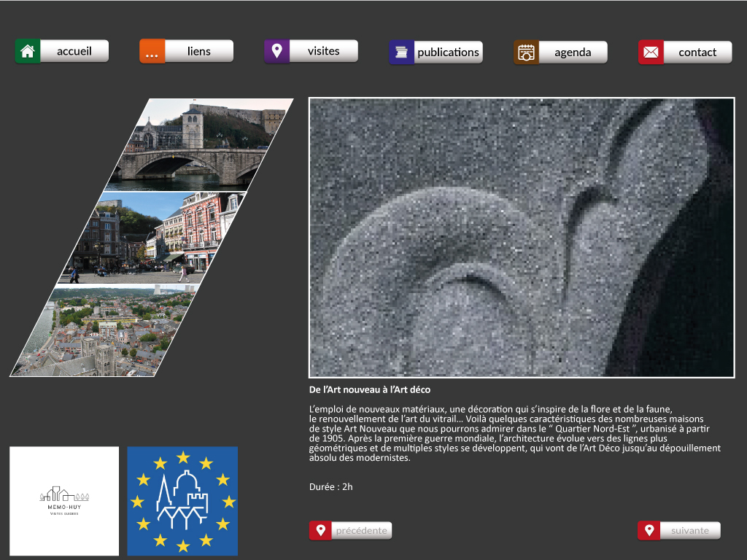The width and height of the screenshot is (747, 560).
Task: Open the accueil menu item
Action: [74, 51]
